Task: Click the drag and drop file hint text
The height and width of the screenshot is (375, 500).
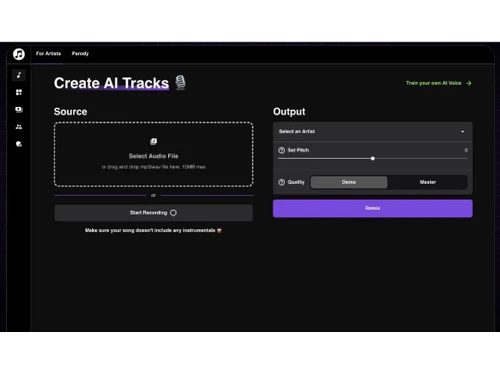Action: point(153,167)
